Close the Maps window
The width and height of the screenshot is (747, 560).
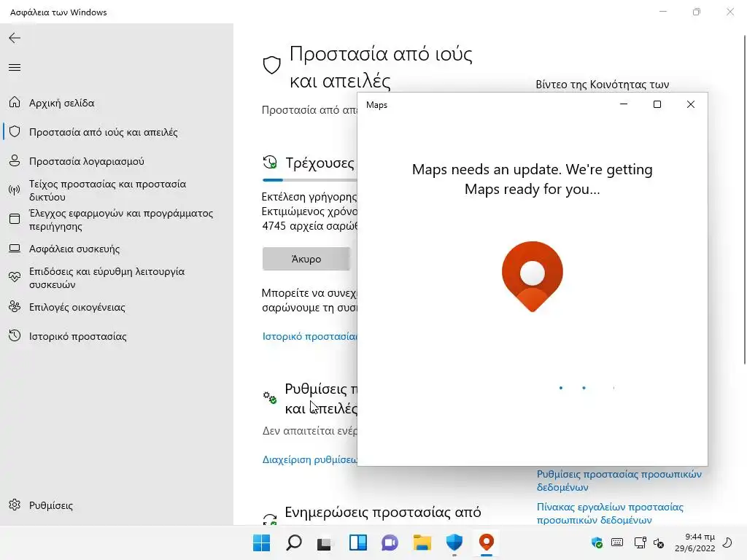click(x=691, y=104)
